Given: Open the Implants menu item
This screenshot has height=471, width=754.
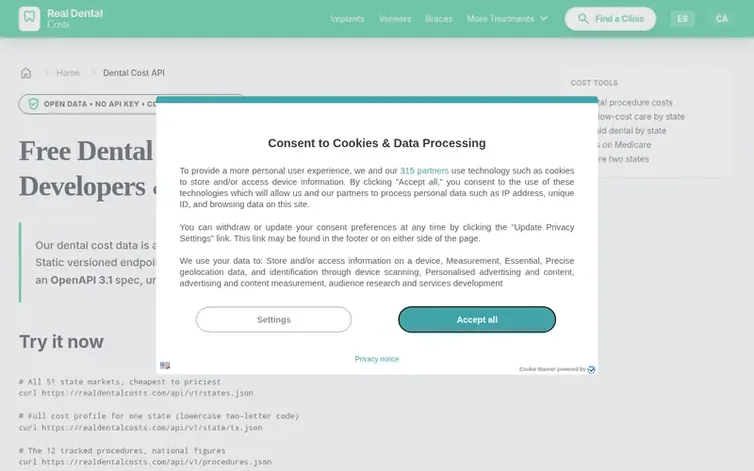Looking at the screenshot, I should tap(347, 19).
